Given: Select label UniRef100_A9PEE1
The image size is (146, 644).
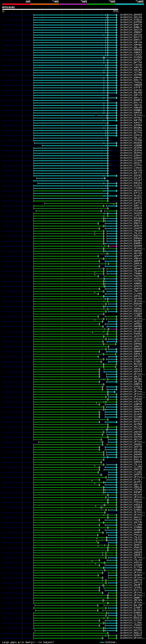Looking at the screenshot, I should 131,221.
